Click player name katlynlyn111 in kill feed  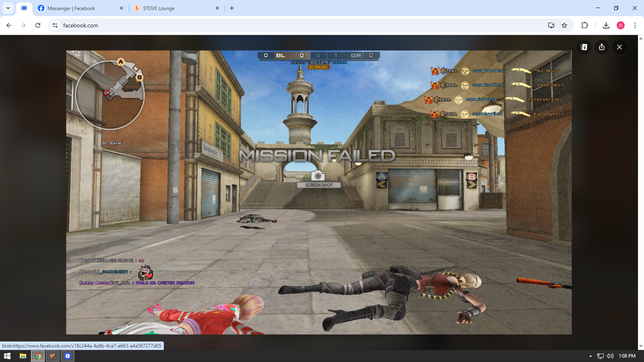[549, 114]
